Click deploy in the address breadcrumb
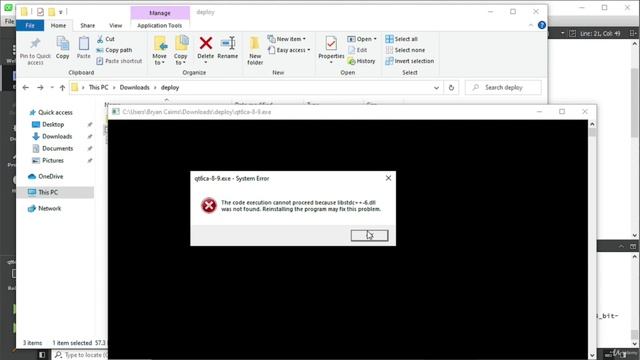 (170, 87)
